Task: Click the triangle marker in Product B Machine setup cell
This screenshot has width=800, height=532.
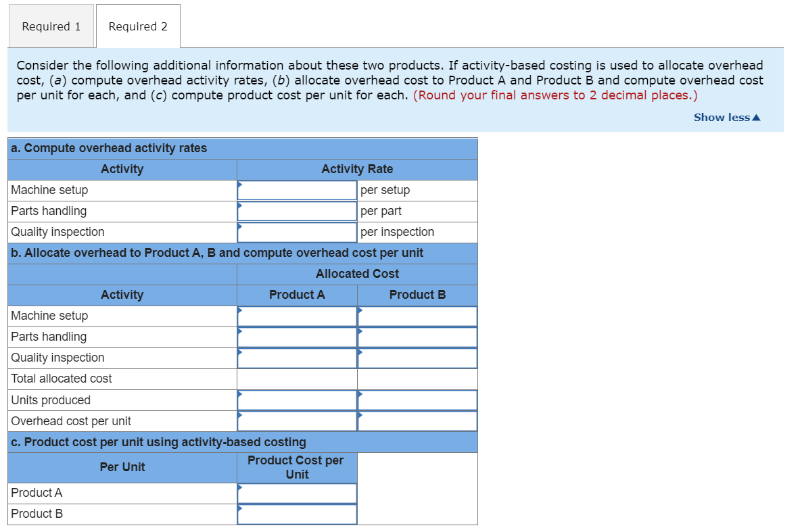Action: click(x=360, y=310)
